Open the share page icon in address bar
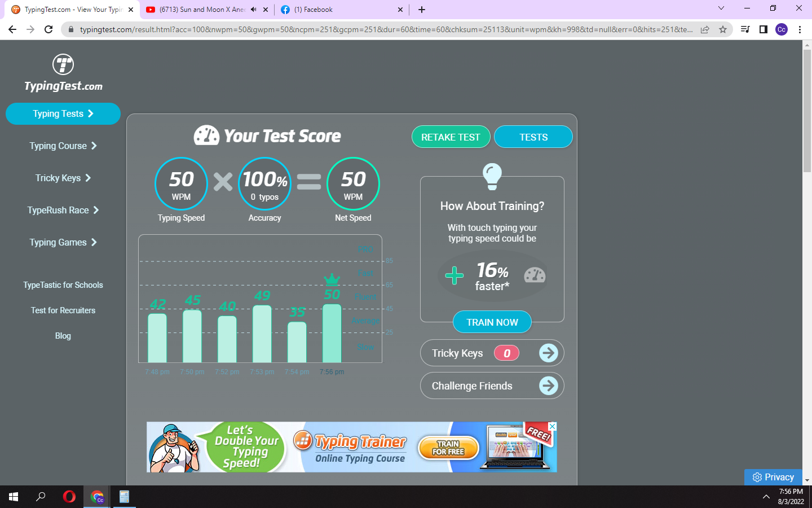 pyautogui.click(x=705, y=29)
